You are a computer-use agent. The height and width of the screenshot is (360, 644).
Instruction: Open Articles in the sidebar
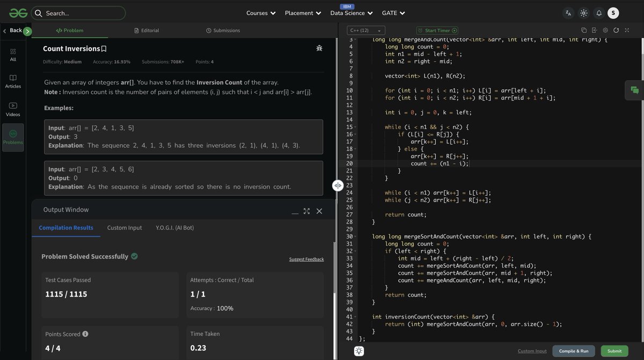click(13, 82)
